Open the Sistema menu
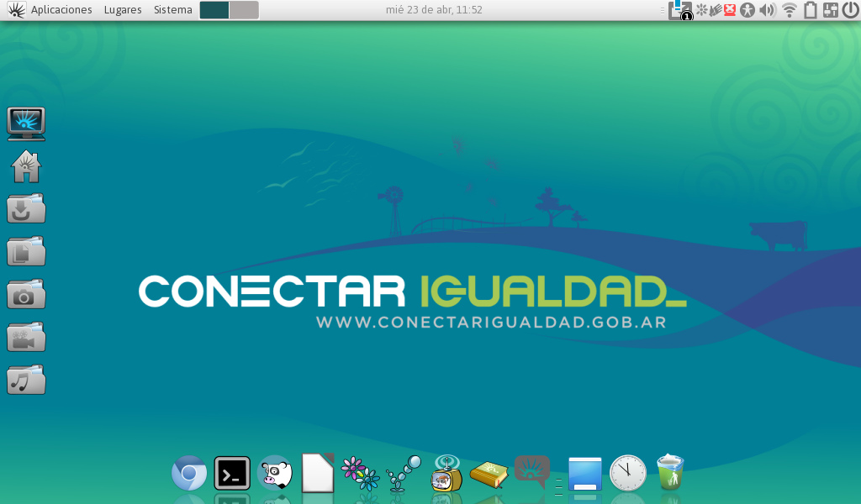 point(173,10)
